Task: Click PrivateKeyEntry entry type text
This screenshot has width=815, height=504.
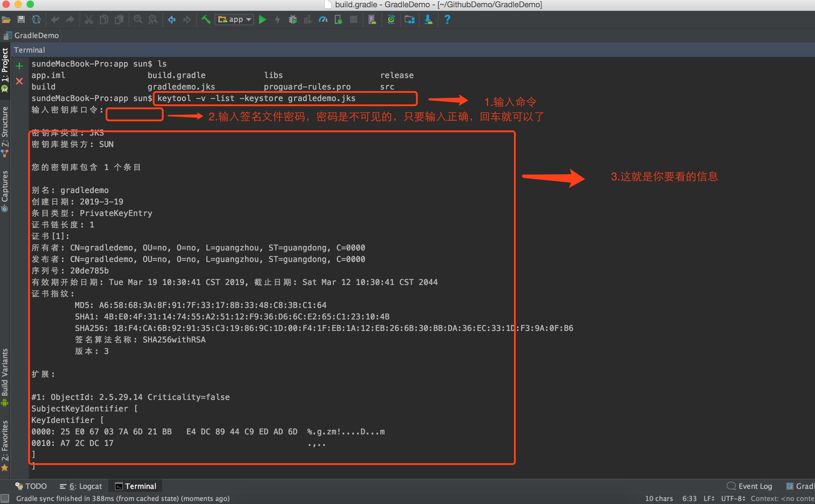Action: [x=116, y=213]
